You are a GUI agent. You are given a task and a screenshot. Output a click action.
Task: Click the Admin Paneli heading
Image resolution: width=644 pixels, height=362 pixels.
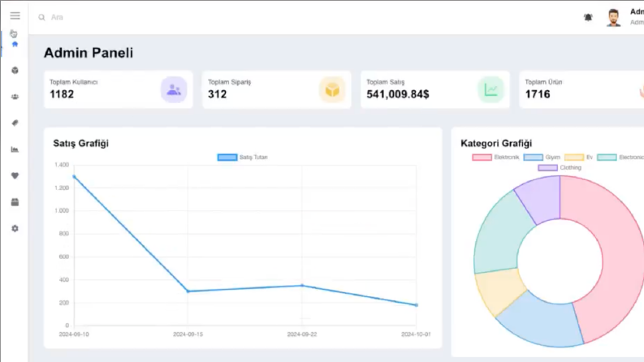click(x=89, y=53)
